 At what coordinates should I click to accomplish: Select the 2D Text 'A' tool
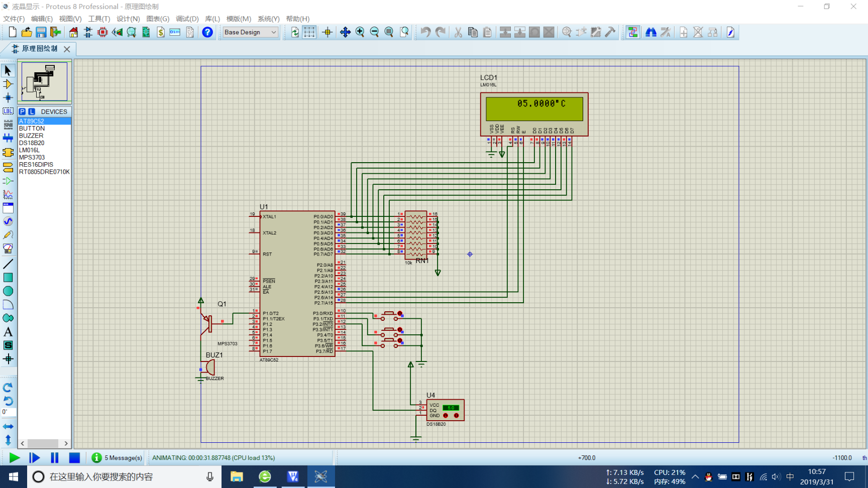8,331
